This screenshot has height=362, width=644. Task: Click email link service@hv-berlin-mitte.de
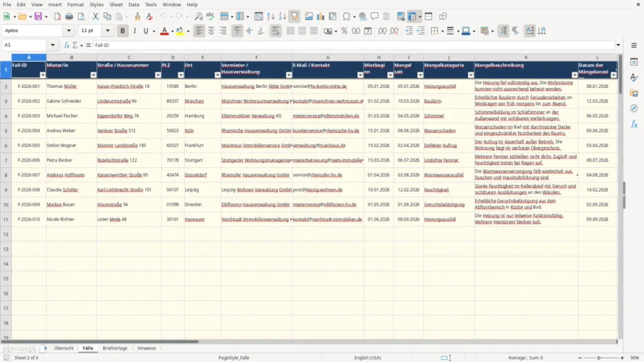pyautogui.click(x=319, y=87)
